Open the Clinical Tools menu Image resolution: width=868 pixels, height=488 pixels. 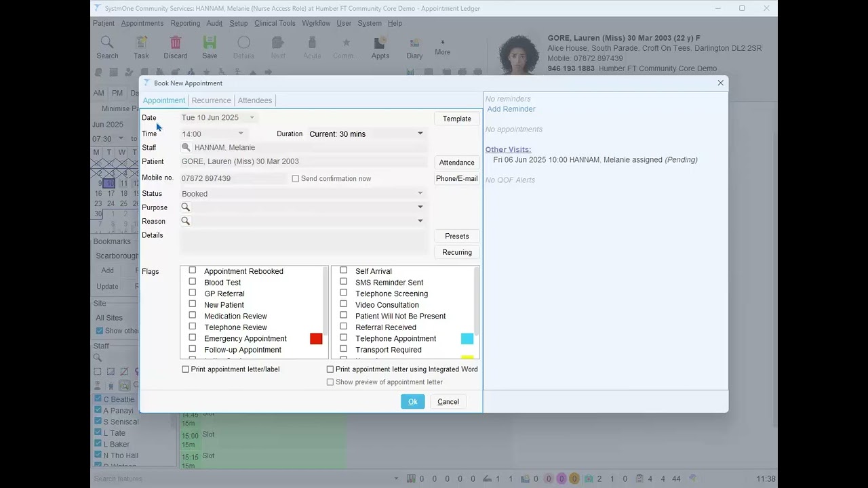tap(275, 23)
